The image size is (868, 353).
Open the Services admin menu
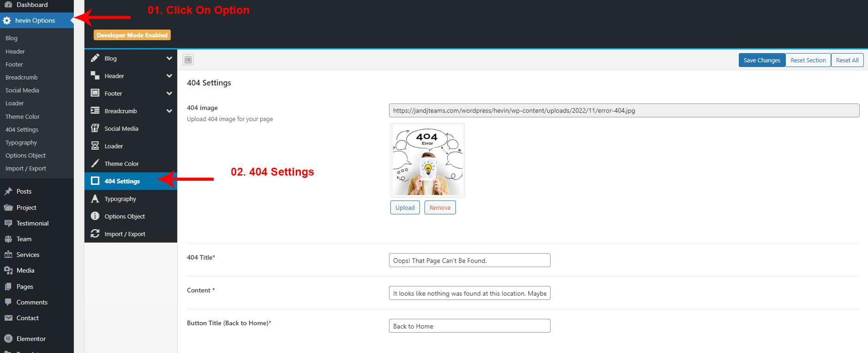(28, 255)
